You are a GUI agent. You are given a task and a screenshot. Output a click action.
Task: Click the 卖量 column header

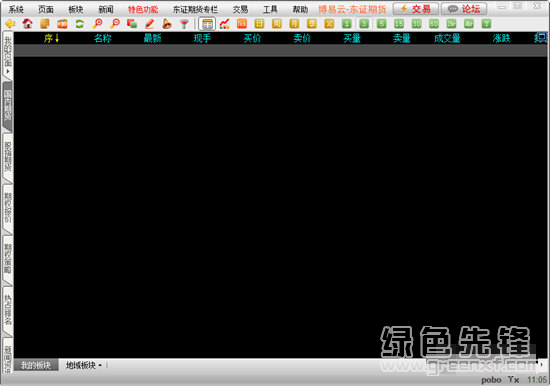pos(402,38)
